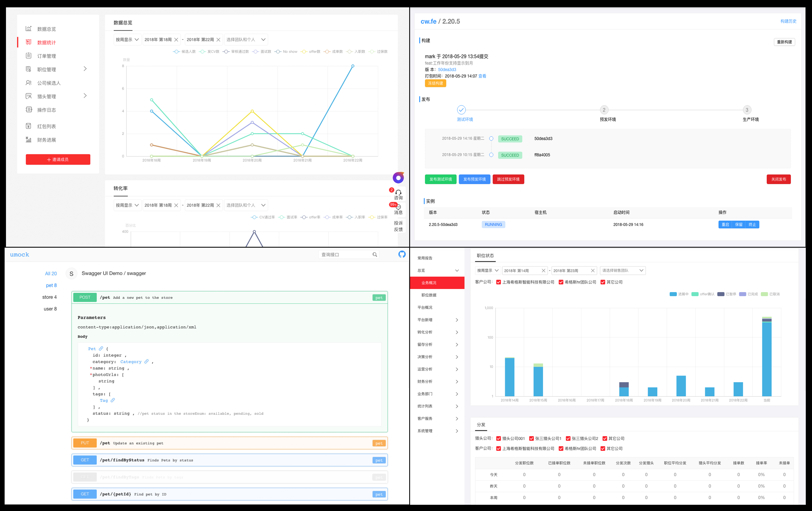This screenshot has height=511, width=812.
Task: Open the 咨询 headset support icon
Action: pos(398,193)
